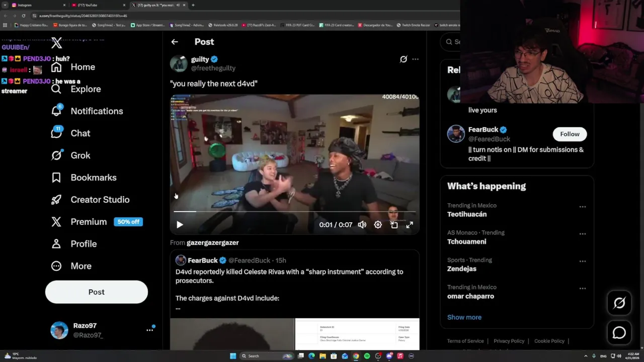The height and width of the screenshot is (362, 644).
Task: Click the X logo in the sidebar
Action: tap(56, 44)
